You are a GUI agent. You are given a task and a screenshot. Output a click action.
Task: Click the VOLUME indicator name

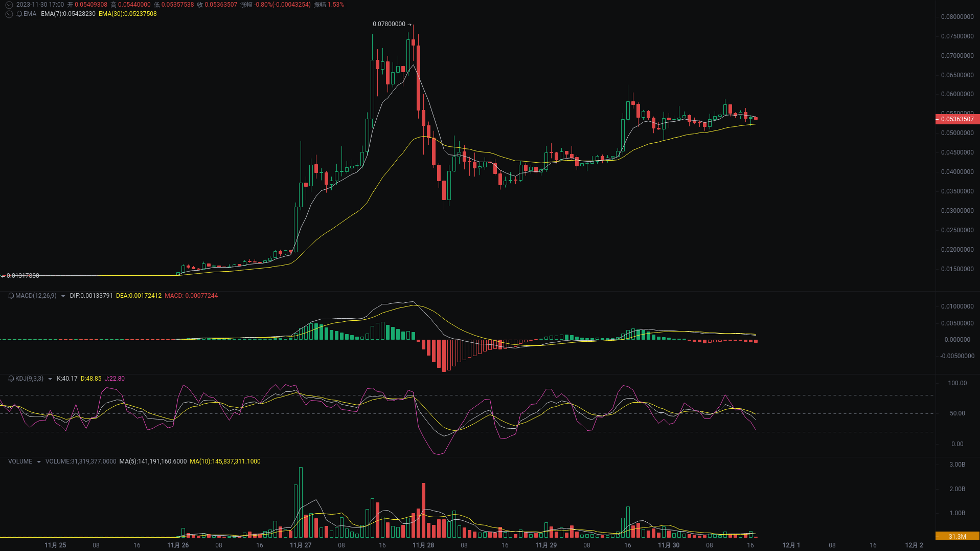[x=20, y=461]
